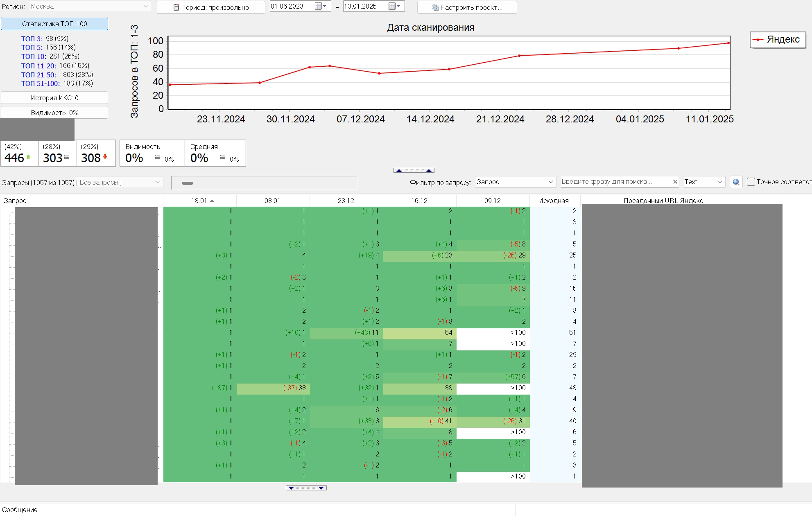Image resolution: width=812 pixels, height=517 pixels.
Task: Open Статистика ТОП-100
Action: [54, 24]
